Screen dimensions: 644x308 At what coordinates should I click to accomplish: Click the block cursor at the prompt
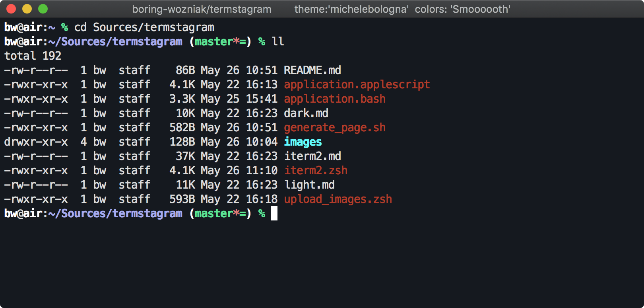tap(274, 214)
